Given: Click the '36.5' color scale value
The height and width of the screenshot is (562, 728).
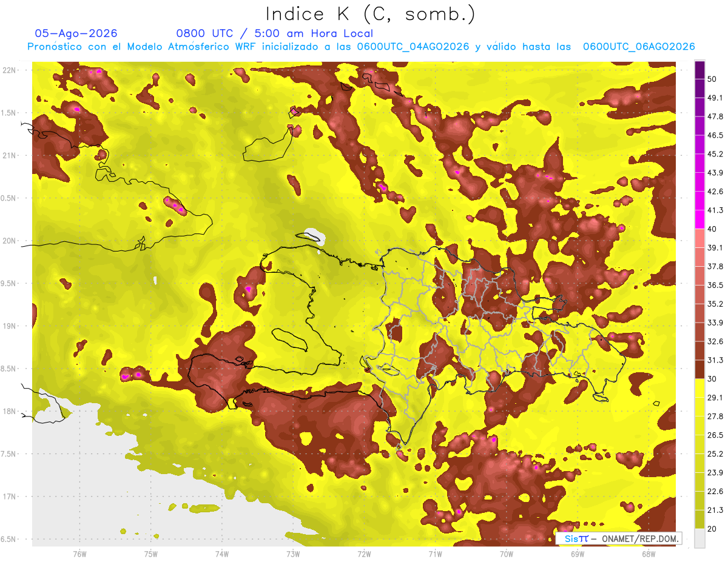Looking at the screenshot, I should coord(715,285).
